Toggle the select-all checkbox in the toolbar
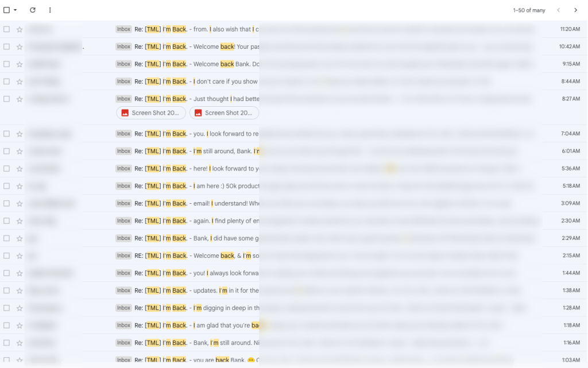Viewport: 588px width, 368px height. [7, 10]
